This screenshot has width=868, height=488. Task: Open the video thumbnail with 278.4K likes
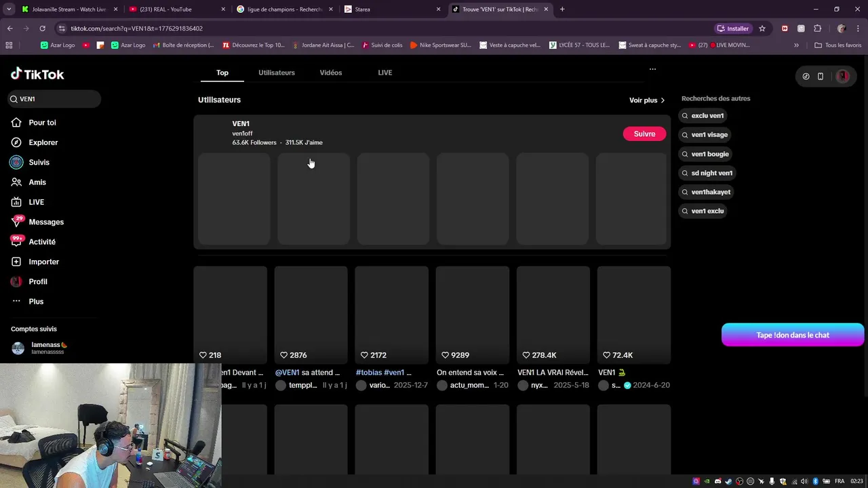tap(553, 314)
